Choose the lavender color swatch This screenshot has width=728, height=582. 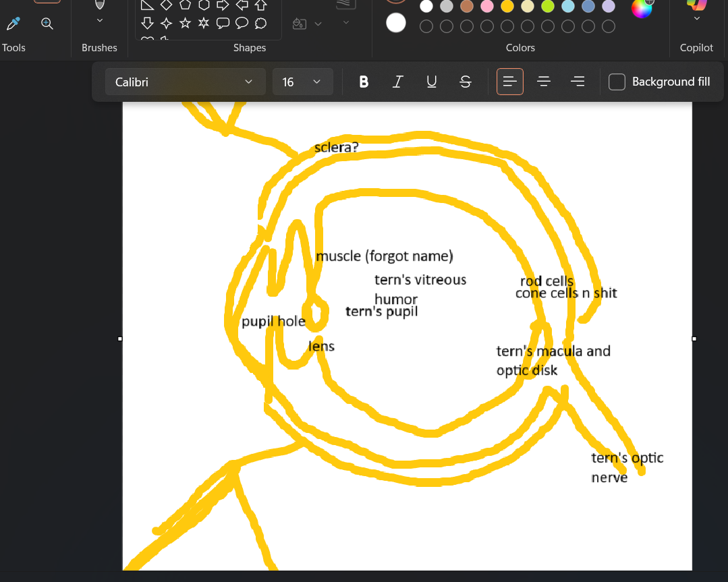coord(608,6)
